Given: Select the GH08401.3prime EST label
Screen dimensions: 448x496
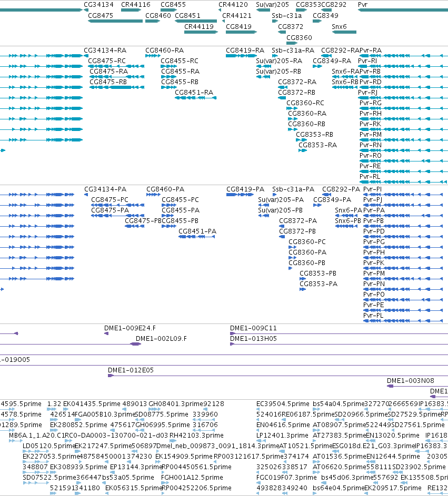Looking at the screenshot, I should [176, 404].
